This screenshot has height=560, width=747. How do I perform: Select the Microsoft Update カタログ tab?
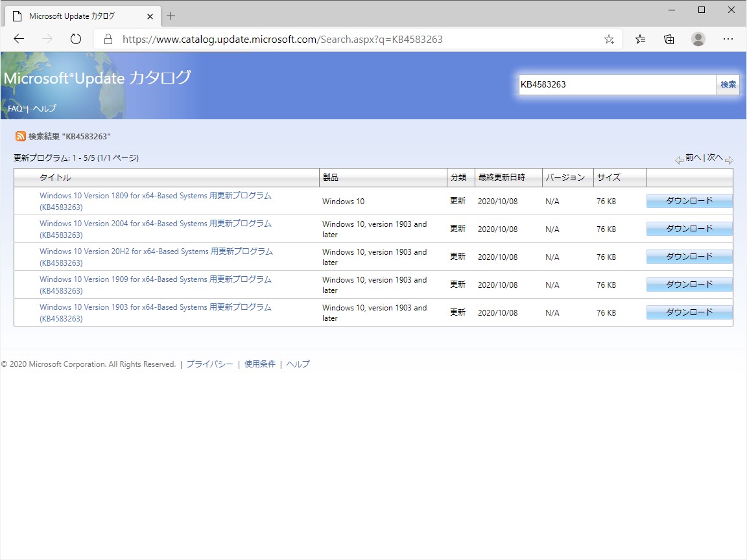coord(82,16)
